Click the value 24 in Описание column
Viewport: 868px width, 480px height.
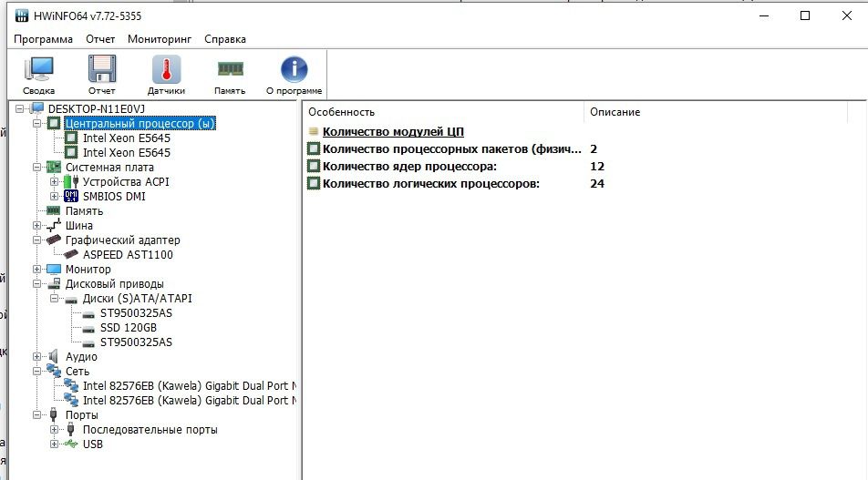pyautogui.click(x=596, y=184)
